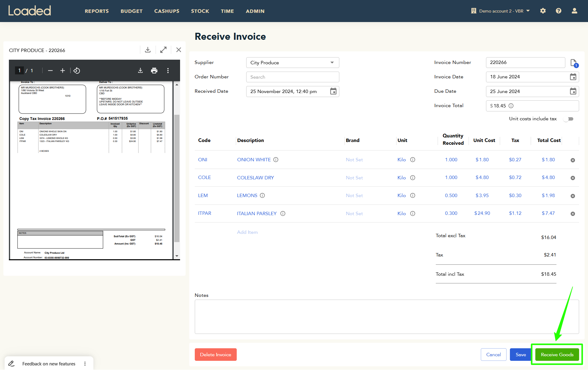
Task: Cancel the invoice receiving
Action: coord(493,354)
